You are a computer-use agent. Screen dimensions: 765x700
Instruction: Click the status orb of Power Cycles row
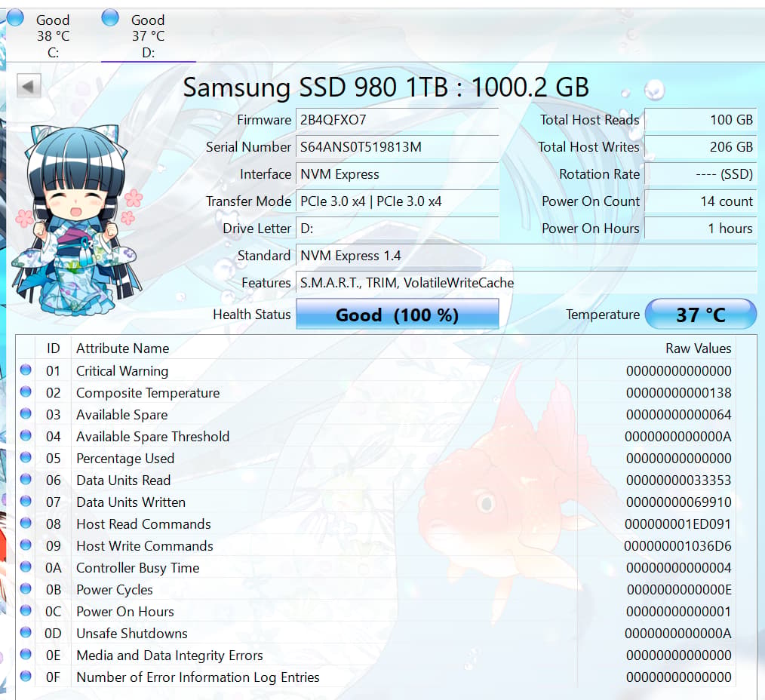(x=26, y=589)
